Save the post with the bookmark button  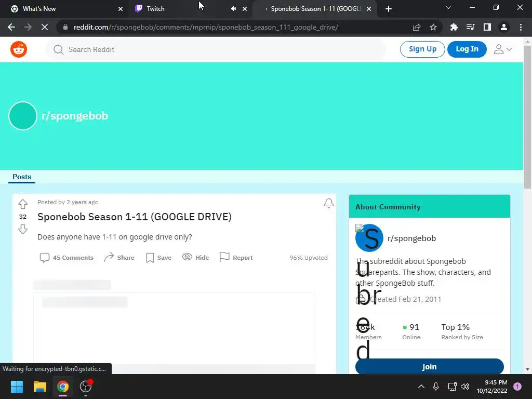pos(159,258)
